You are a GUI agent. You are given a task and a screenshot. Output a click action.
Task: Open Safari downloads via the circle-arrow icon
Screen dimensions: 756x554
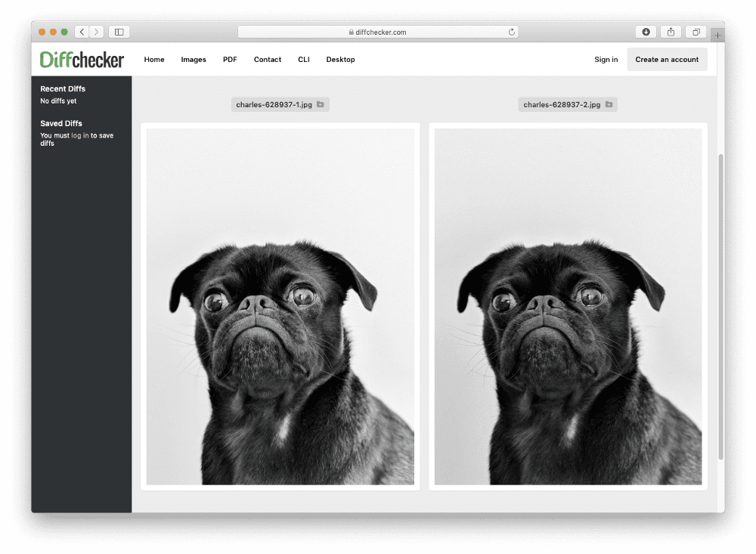(646, 32)
